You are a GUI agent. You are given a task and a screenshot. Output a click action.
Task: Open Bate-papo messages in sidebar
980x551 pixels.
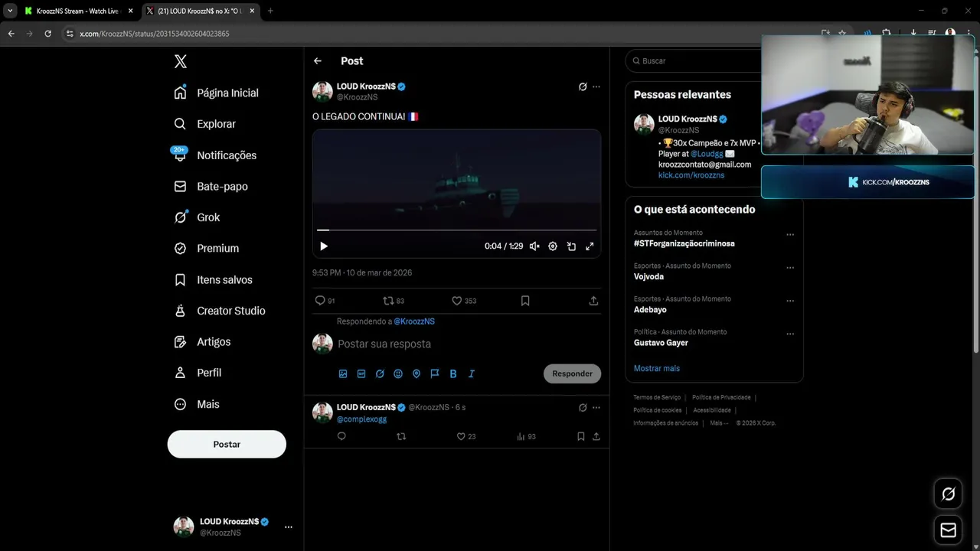coord(211,187)
